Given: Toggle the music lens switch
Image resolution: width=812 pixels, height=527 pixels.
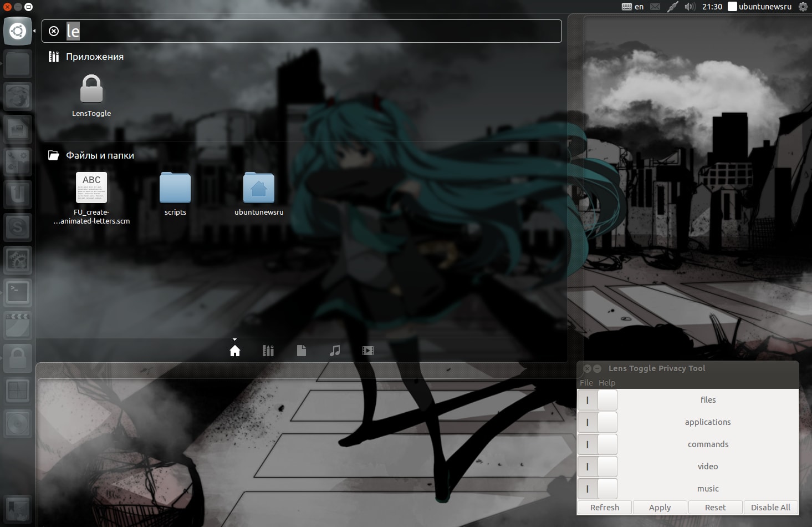Looking at the screenshot, I should pyautogui.click(x=597, y=489).
